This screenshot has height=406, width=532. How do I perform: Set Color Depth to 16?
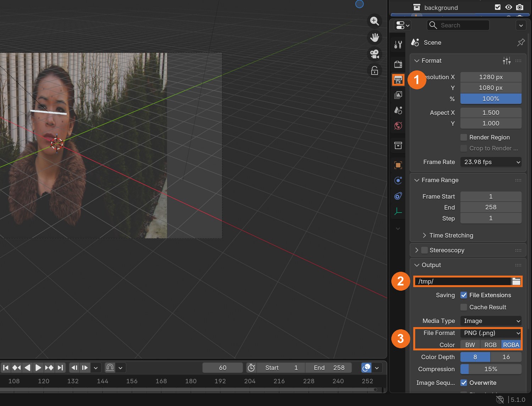coord(506,357)
